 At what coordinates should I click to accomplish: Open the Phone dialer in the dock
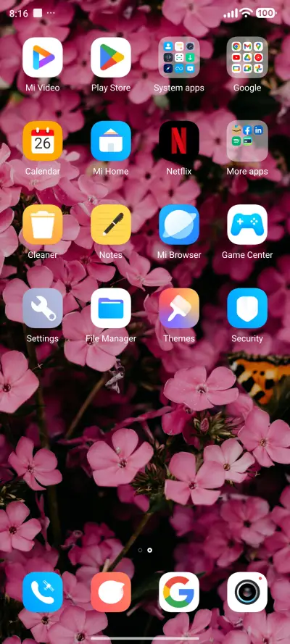coord(43,592)
